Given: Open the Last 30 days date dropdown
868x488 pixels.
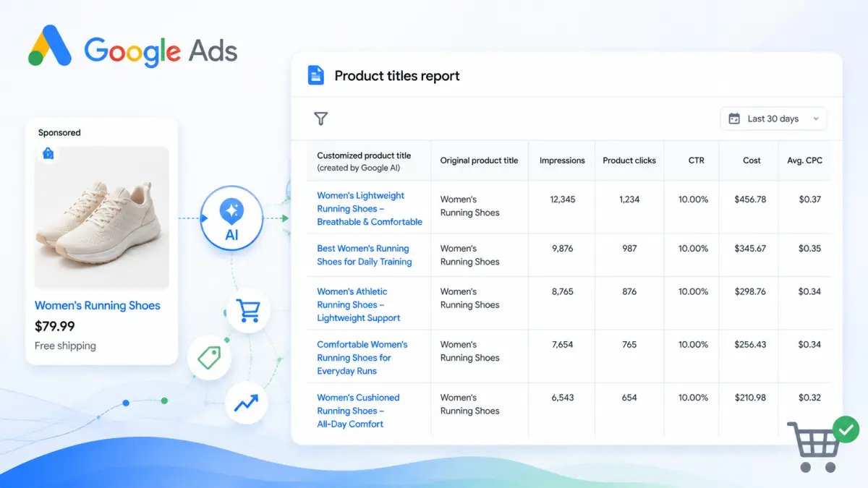Looking at the screenshot, I should [x=773, y=119].
